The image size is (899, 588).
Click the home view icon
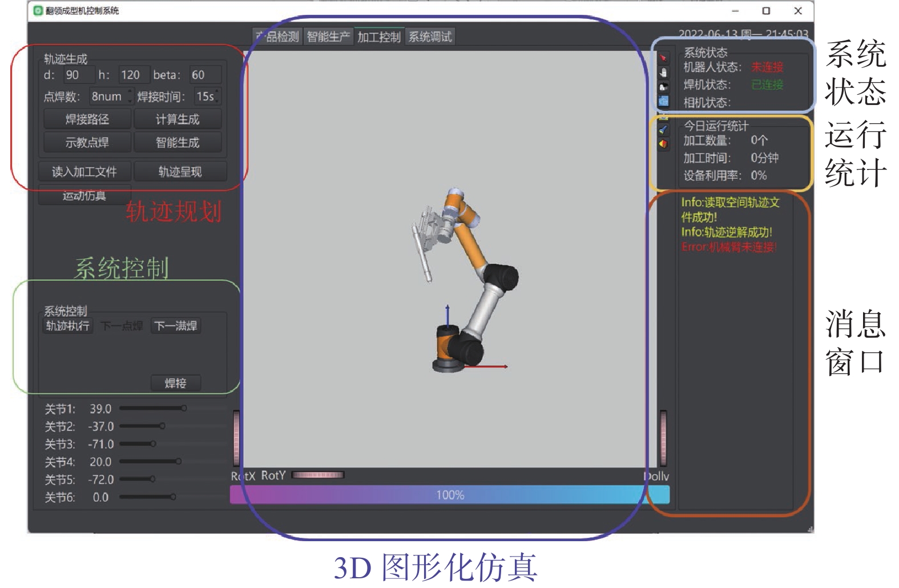663,87
